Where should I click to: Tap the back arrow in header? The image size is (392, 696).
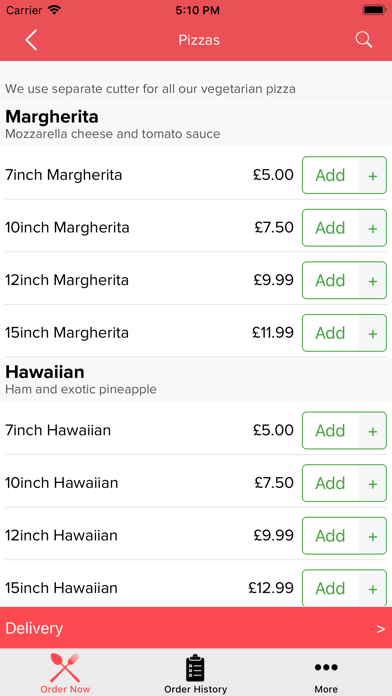pyautogui.click(x=31, y=40)
